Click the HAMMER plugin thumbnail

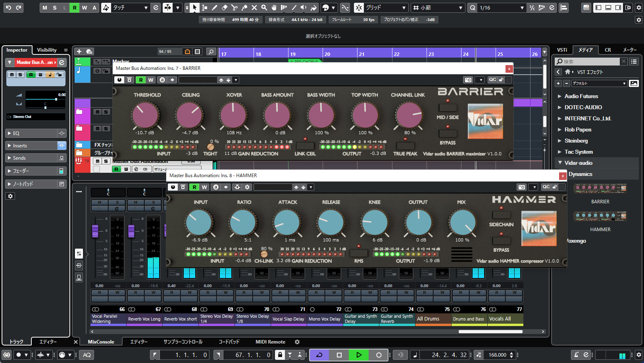600,216
